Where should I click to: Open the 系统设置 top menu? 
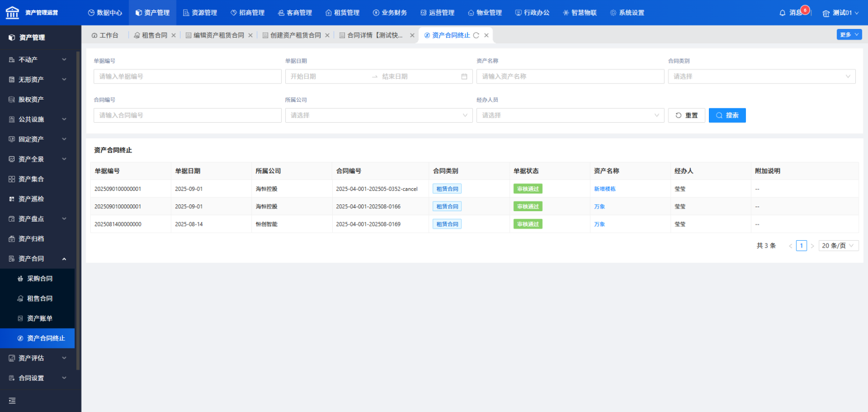coord(627,13)
